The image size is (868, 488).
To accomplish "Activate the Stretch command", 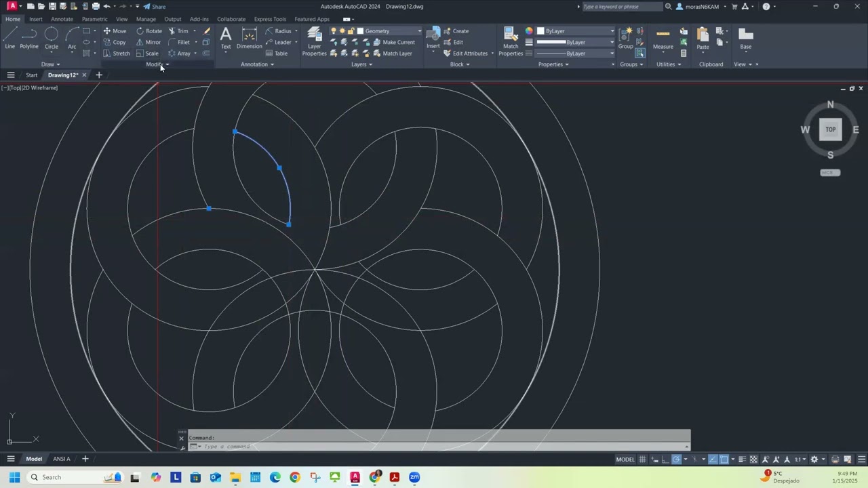I will coord(117,54).
